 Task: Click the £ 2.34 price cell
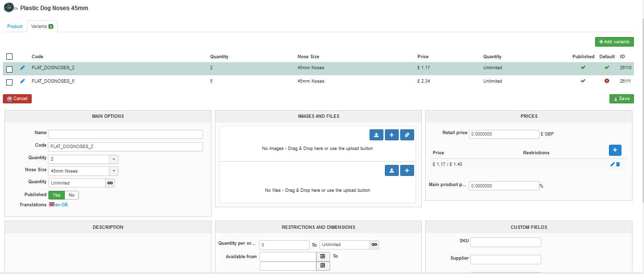(424, 81)
